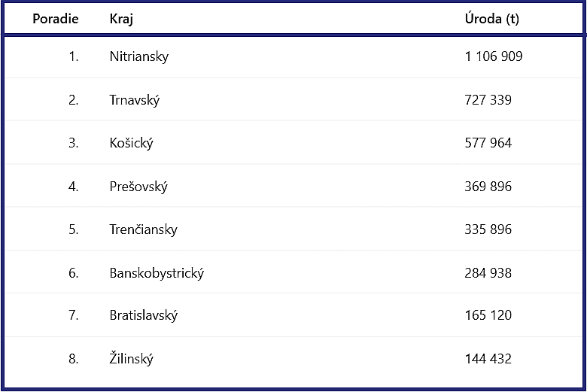Click the yield value 727 339

(488, 100)
